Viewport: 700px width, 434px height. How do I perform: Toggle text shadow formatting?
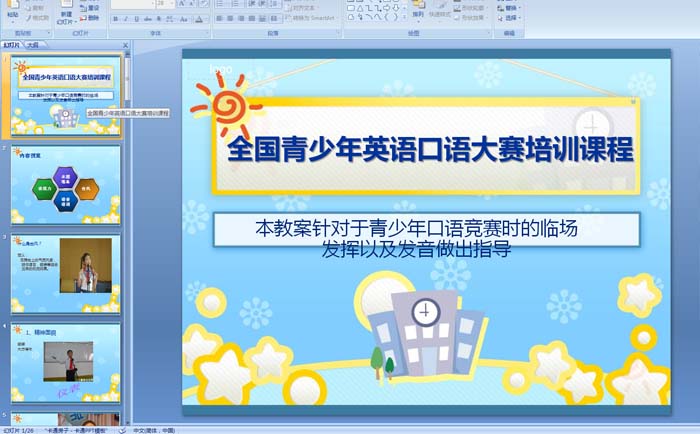(158, 19)
